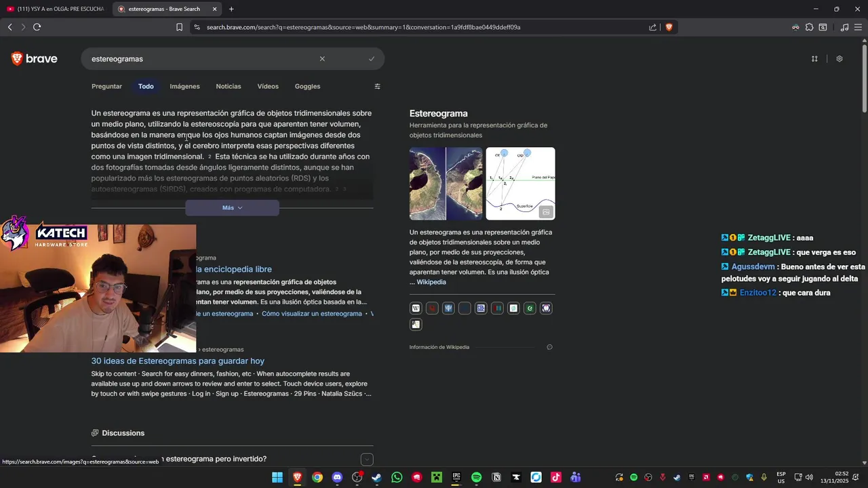Viewport: 868px width, 488px height.
Task: Open Microsoft Teams from the taskbar
Action: coord(576,477)
